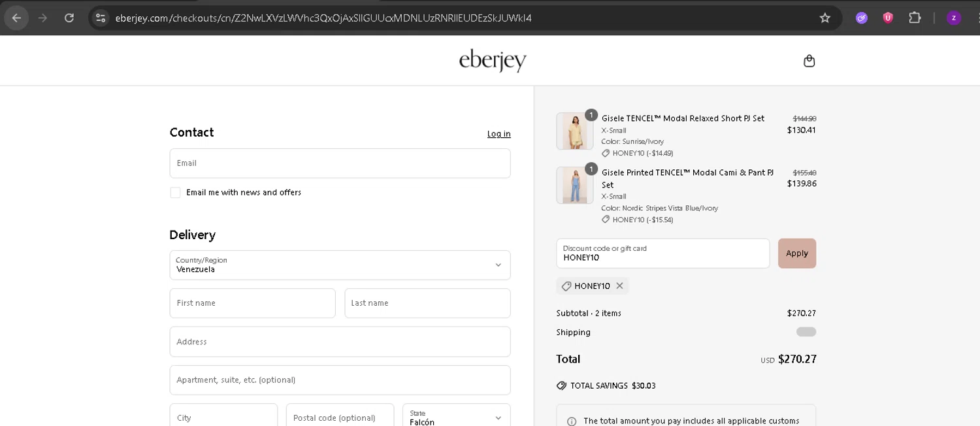This screenshot has height=426, width=980.
Task: Bookmark this page with the star icon
Action: pos(825,18)
